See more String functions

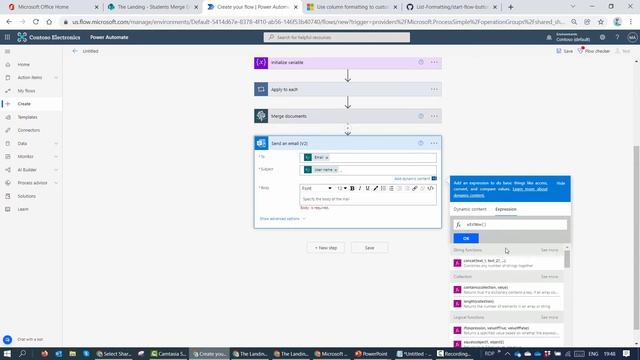point(549,250)
